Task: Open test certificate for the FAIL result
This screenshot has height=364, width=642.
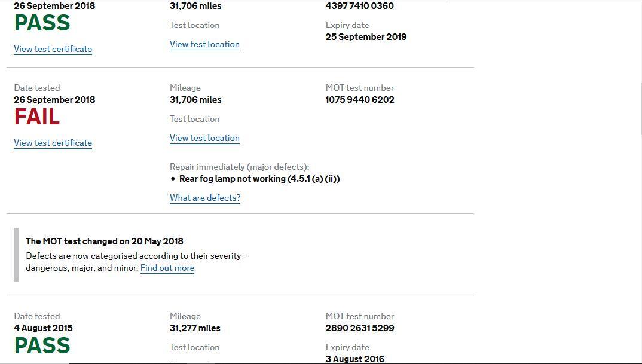Action: tap(53, 143)
